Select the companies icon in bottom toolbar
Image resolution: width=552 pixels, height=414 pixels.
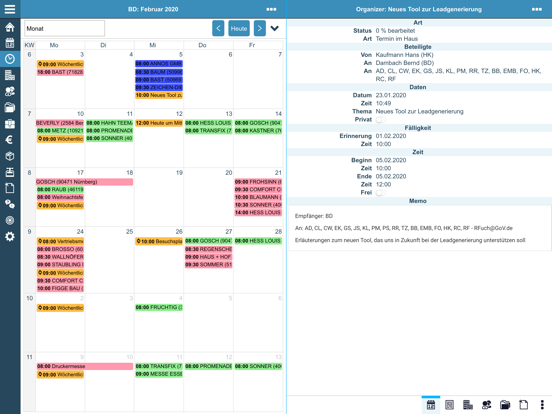click(468, 405)
